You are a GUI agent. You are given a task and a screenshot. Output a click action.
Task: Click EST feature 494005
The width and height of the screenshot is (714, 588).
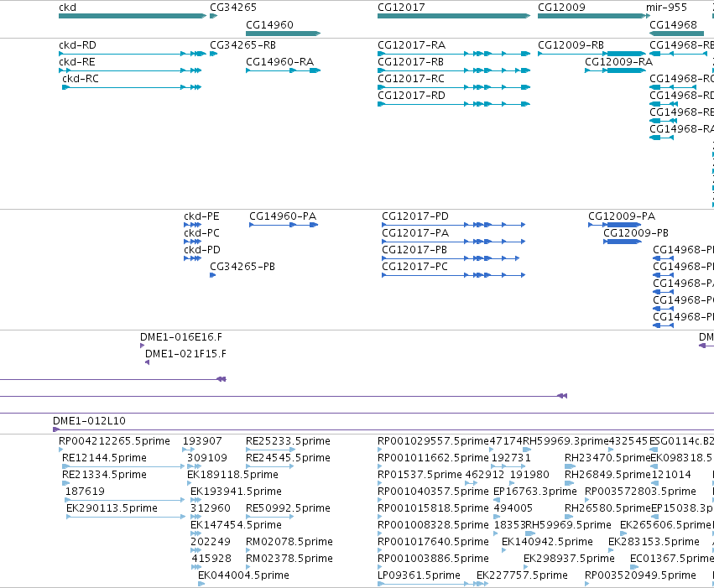click(x=513, y=508)
